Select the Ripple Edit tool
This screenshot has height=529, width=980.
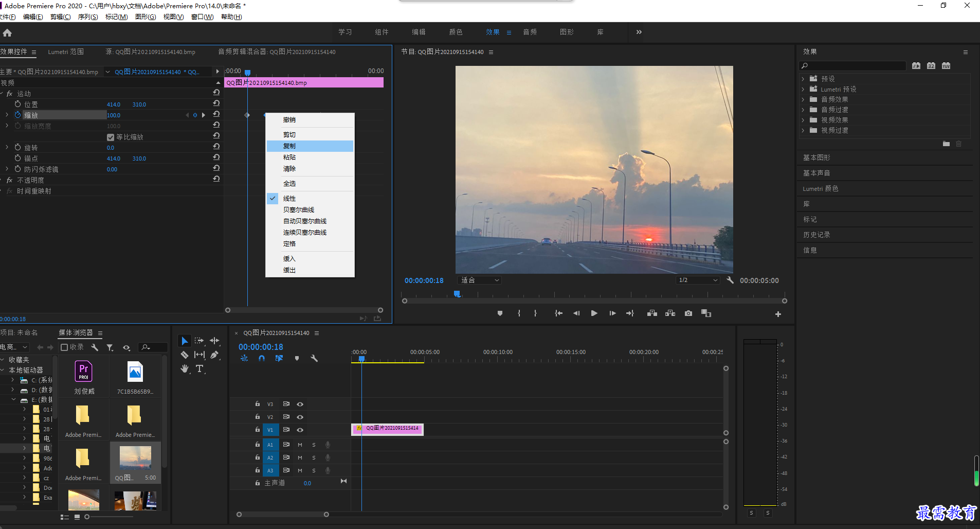214,341
